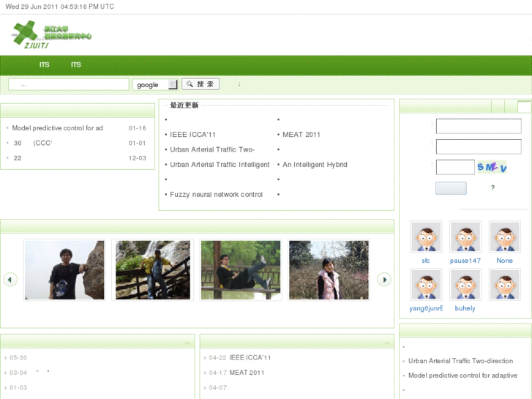Open the 01-03 list entry

18,387
